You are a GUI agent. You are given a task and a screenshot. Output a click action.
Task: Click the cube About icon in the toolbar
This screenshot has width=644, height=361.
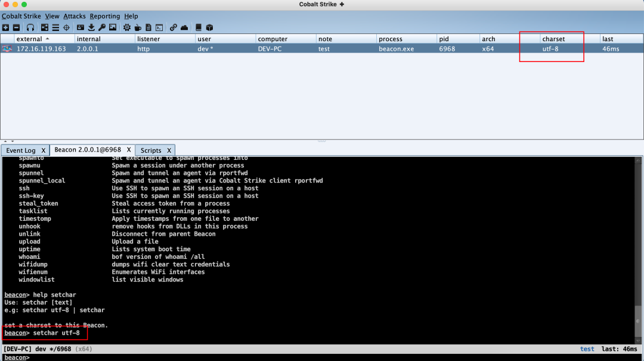click(x=209, y=27)
